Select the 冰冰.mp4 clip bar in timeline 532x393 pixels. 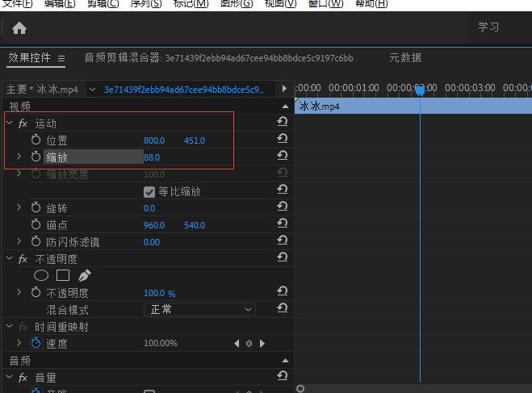point(413,107)
